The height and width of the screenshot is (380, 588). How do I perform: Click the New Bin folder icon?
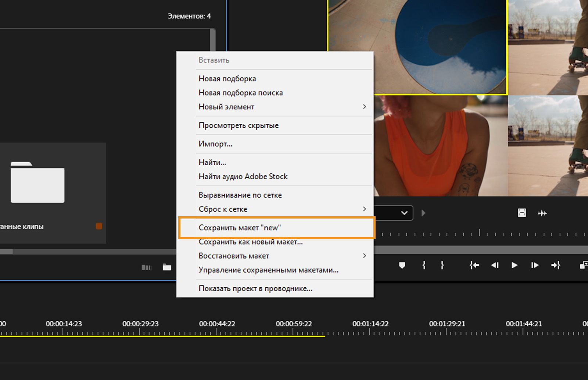(x=167, y=267)
